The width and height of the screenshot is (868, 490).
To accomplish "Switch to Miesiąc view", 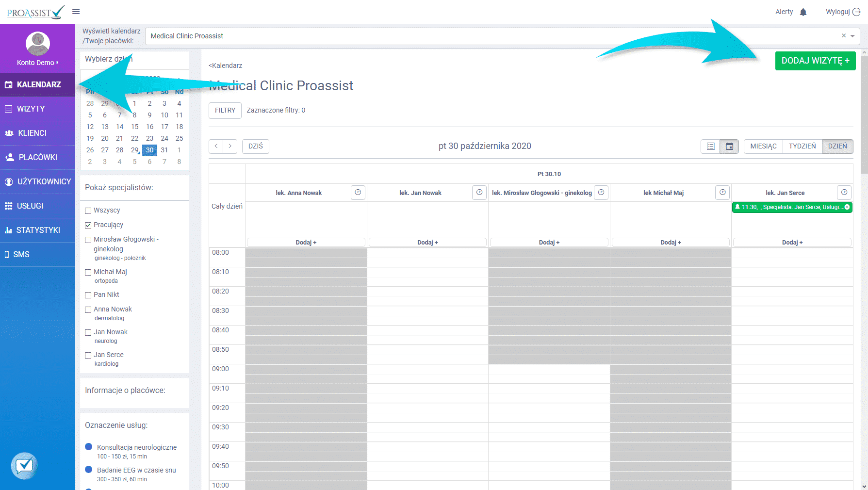I will [x=763, y=146].
